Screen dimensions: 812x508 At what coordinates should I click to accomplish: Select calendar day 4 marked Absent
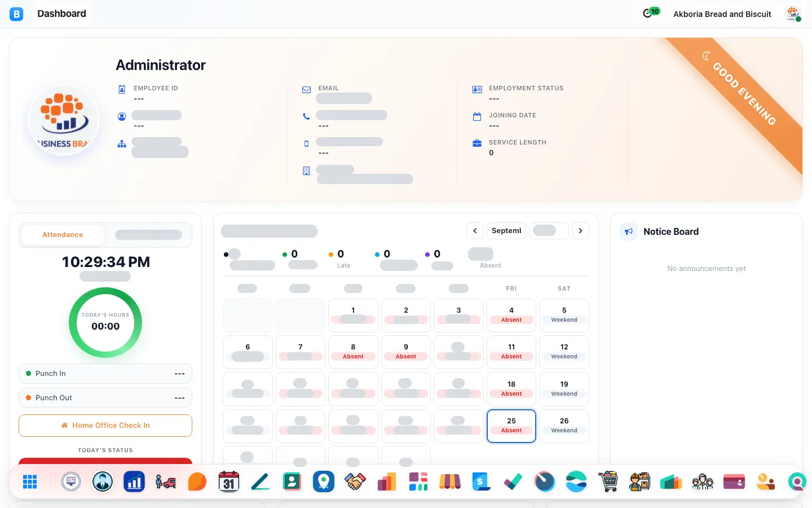click(511, 315)
